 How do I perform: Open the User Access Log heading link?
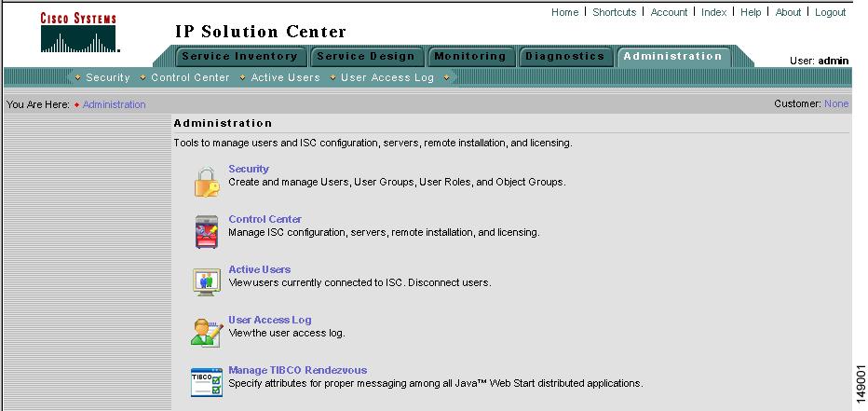[x=270, y=320]
